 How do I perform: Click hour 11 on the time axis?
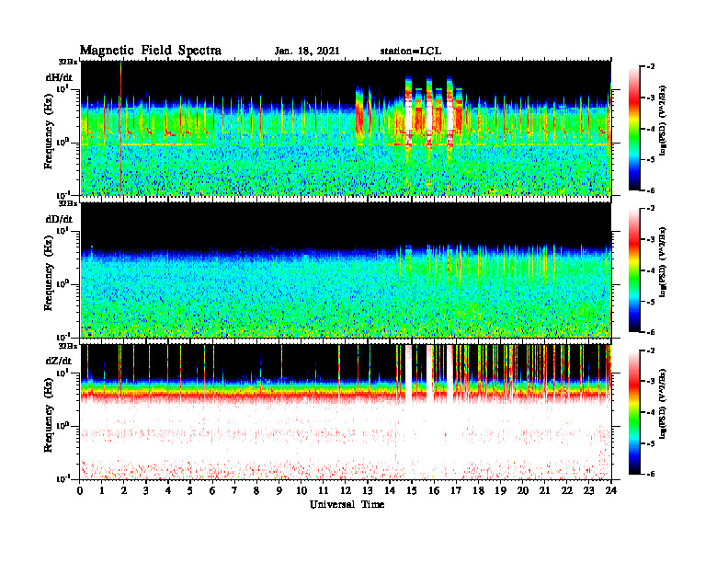tap(324, 490)
